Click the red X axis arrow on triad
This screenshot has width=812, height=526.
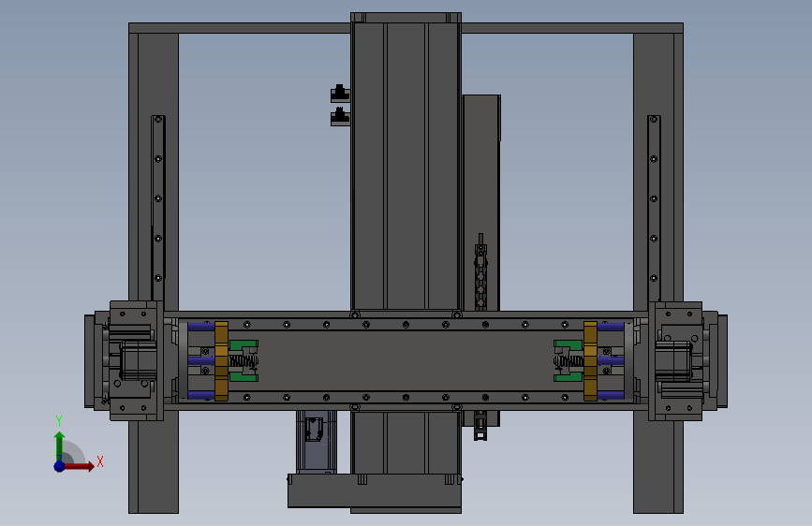click(x=78, y=466)
